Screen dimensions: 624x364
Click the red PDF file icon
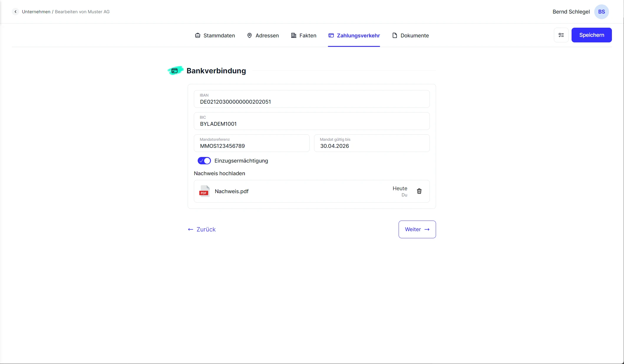point(204,191)
